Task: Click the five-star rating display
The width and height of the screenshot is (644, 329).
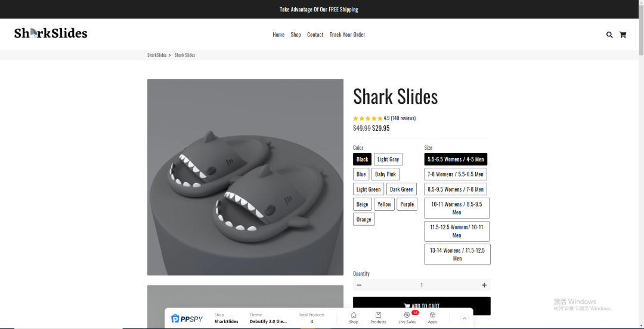Action: point(367,118)
